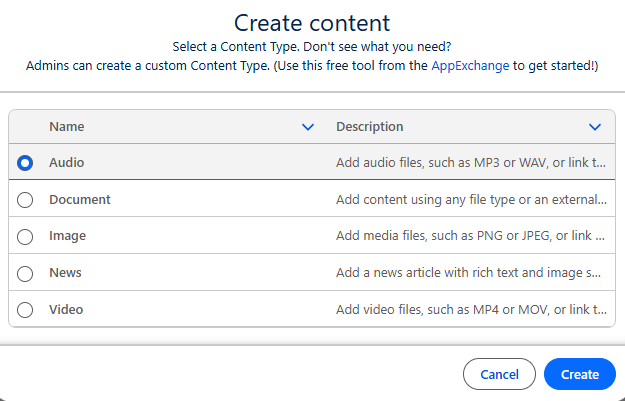Click 'Add content using any file type' description
Screen dimensions: 625x401
(471, 200)
